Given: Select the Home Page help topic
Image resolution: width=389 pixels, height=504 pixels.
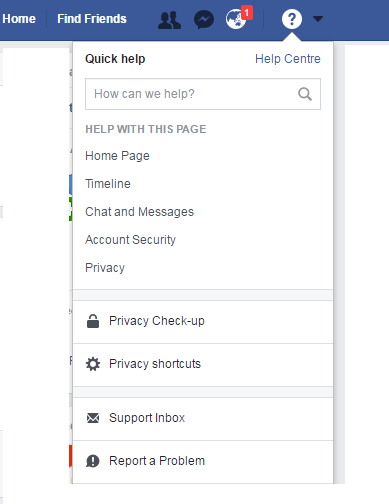Looking at the screenshot, I should [x=117, y=156].
